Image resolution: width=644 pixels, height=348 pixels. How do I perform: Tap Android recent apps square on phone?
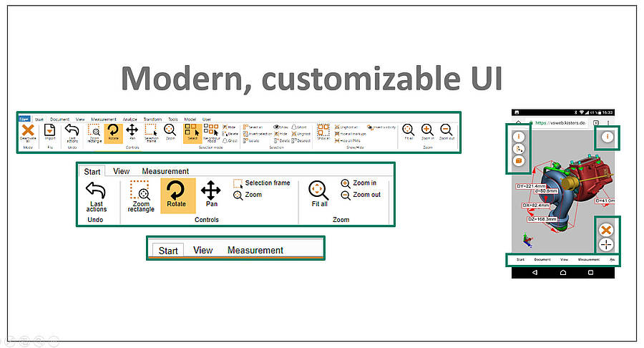click(x=590, y=272)
